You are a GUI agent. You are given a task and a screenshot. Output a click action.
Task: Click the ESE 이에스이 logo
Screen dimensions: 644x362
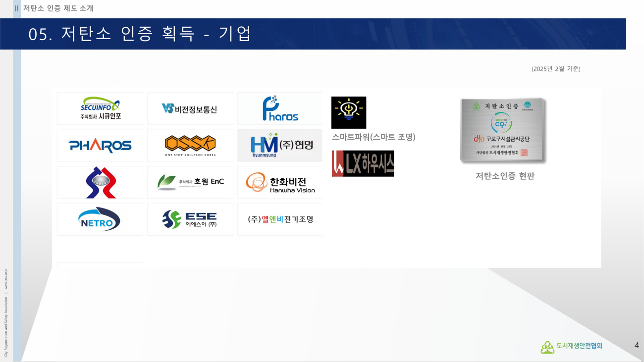point(190,219)
